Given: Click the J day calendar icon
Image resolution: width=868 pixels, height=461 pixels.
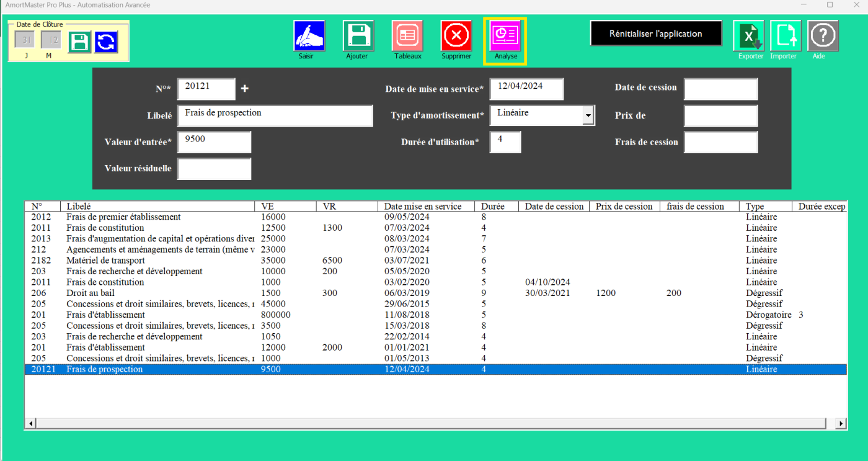Looking at the screenshot, I should point(24,39).
